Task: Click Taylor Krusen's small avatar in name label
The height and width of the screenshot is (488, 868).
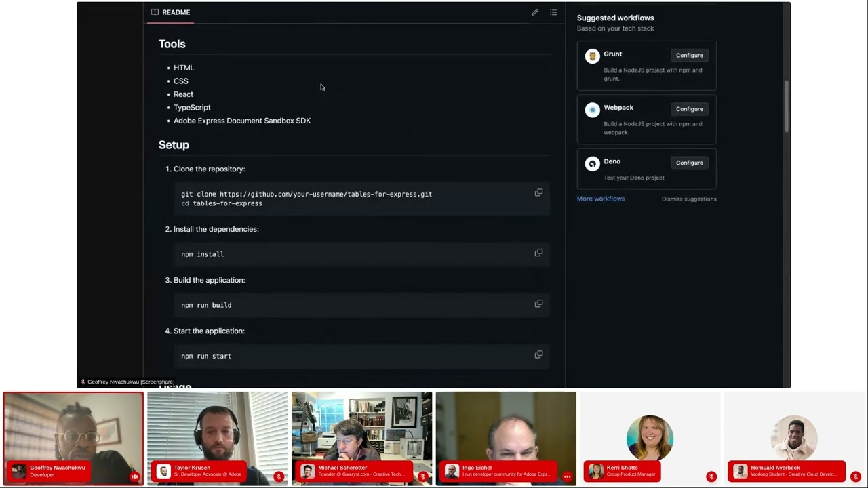Action: pos(163,471)
